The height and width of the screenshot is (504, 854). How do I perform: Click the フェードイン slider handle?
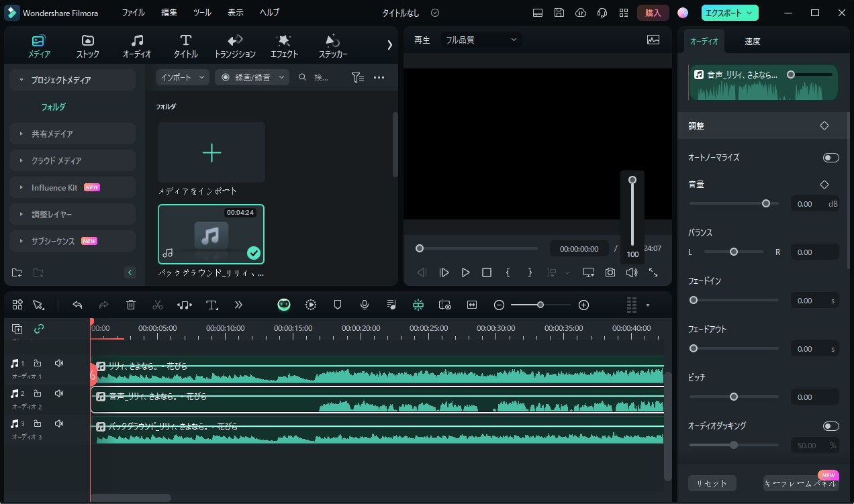[x=694, y=300]
